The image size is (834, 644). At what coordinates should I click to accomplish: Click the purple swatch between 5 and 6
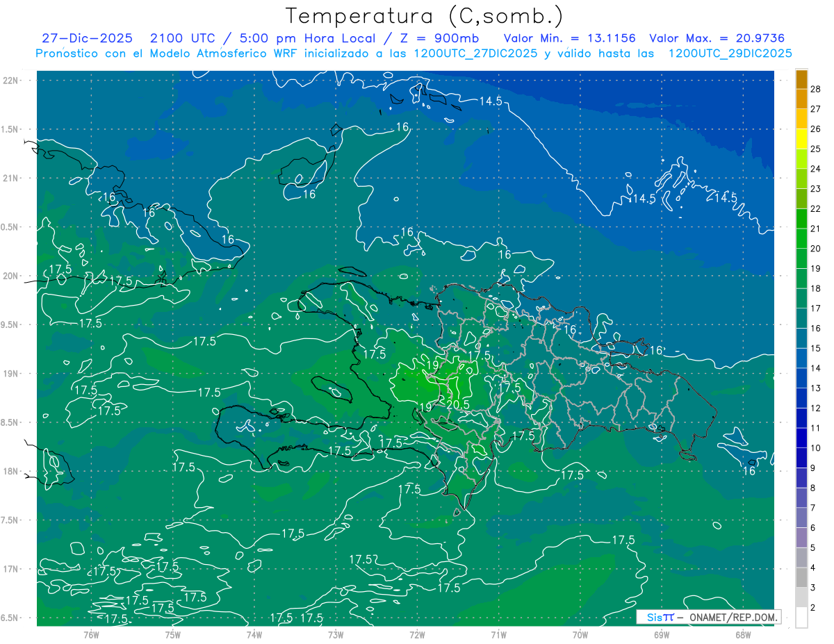(x=802, y=538)
